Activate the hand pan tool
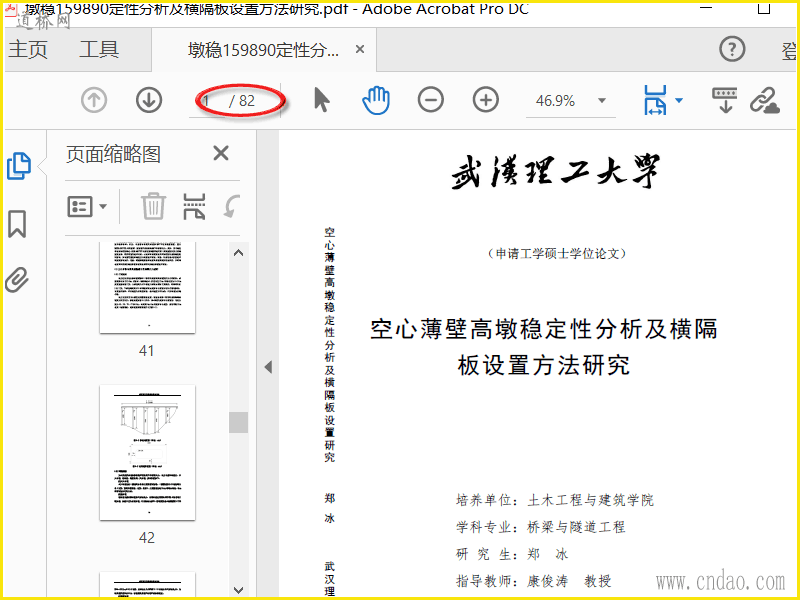 point(376,100)
